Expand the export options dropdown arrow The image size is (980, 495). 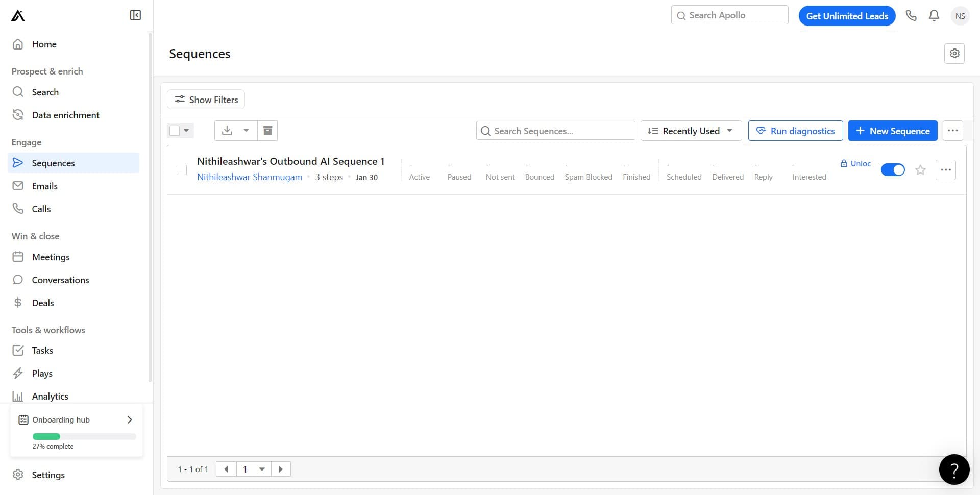[x=246, y=131]
